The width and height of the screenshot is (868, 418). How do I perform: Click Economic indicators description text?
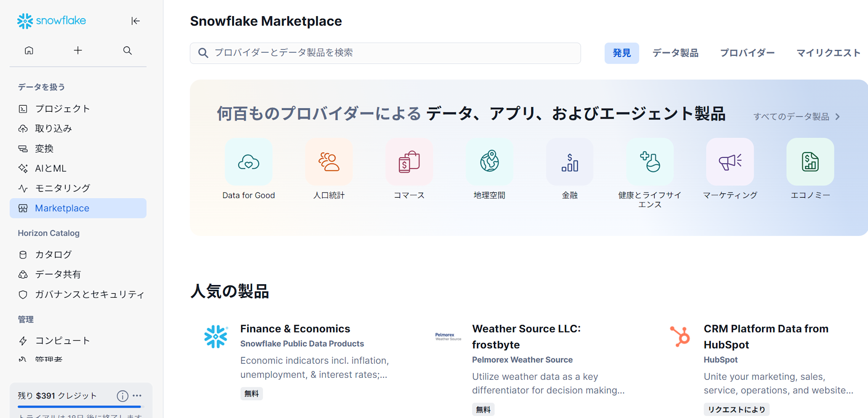[315, 368]
